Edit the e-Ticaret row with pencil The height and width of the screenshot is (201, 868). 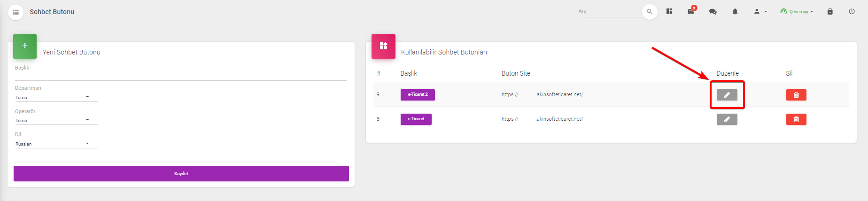[727, 119]
